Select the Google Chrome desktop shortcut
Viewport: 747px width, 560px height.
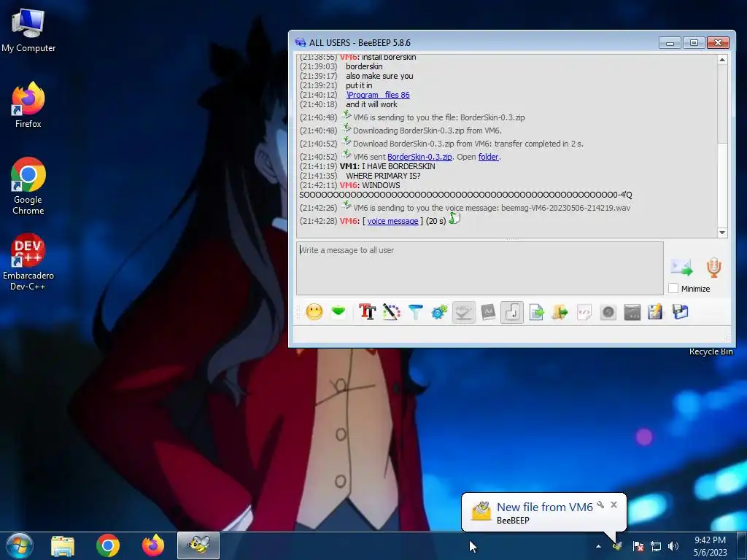[28, 186]
